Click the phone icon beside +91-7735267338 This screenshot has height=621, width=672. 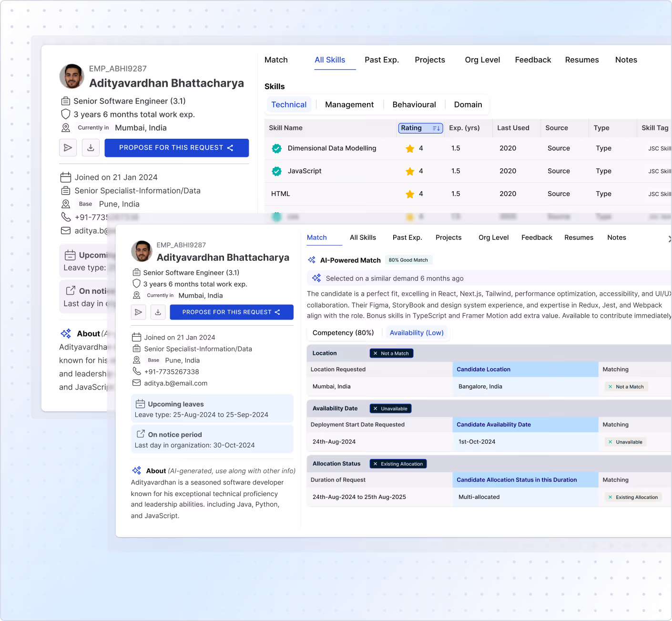pos(136,372)
